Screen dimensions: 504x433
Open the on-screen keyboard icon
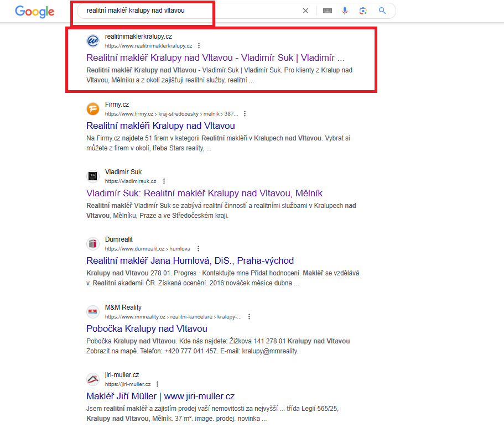[x=327, y=11]
